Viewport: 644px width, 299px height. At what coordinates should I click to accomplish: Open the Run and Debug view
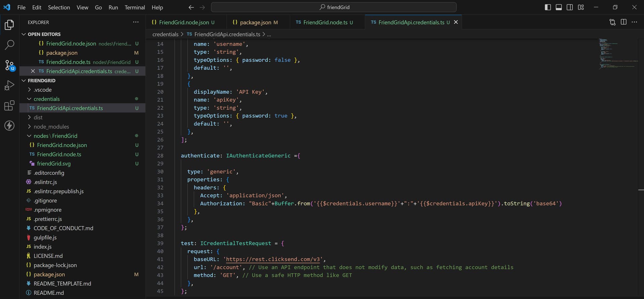tap(9, 85)
